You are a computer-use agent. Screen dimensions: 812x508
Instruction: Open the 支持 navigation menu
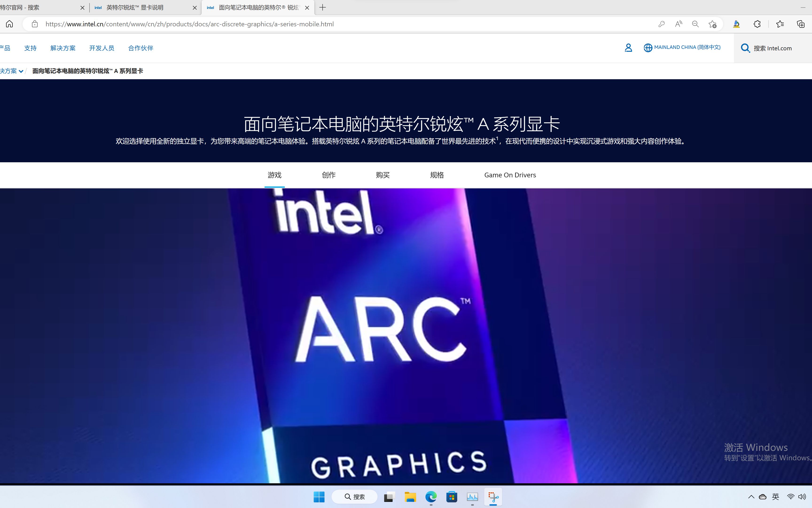coord(30,48)
